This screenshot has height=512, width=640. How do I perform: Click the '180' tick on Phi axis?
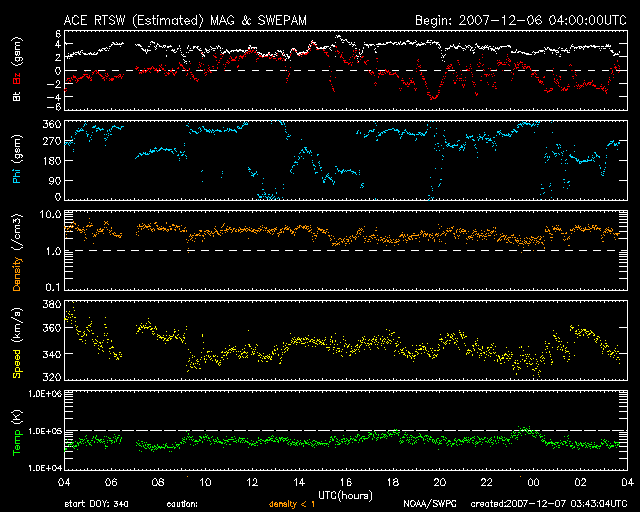(x=52, y=160)
